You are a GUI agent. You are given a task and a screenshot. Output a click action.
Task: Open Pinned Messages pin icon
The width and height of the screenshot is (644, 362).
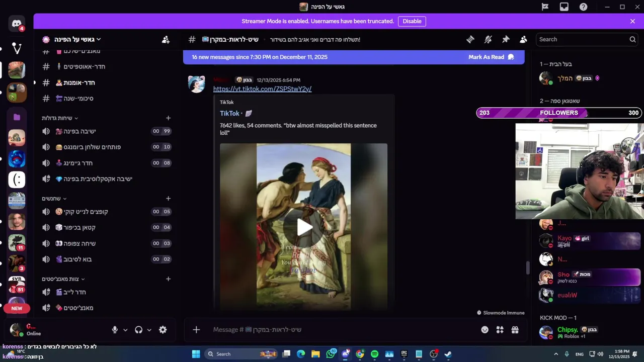[x=506, y=39]
